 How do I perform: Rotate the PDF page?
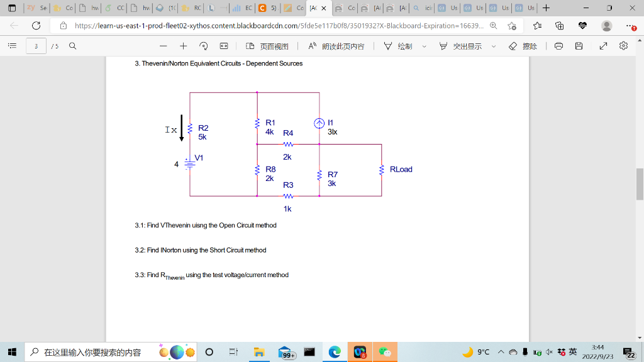[203, 46]
